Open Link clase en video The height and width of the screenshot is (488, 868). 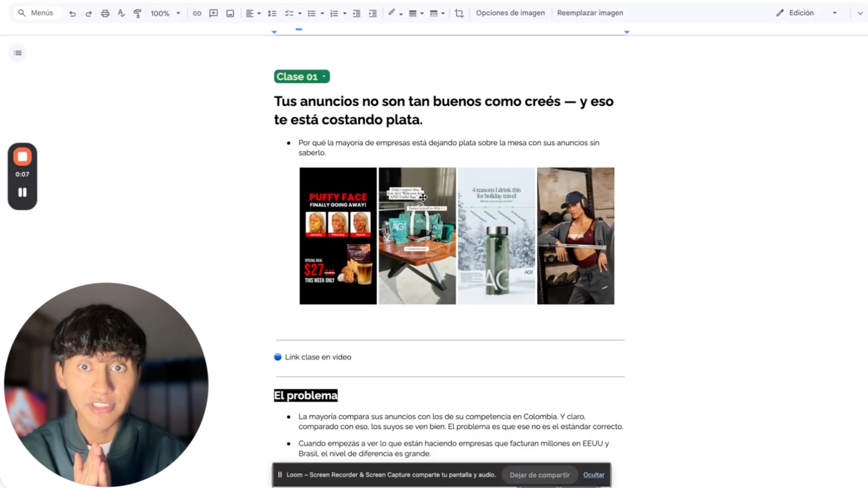point(318,357)
